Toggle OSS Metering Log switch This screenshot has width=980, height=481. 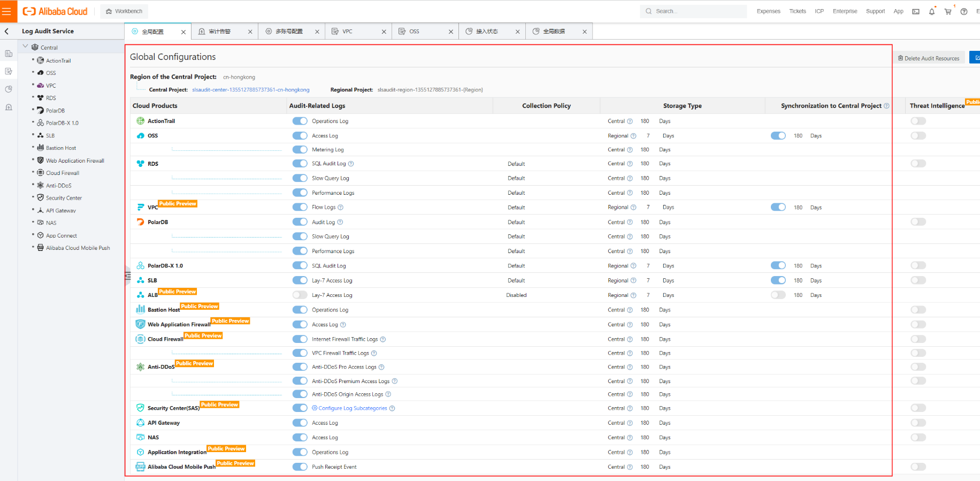pos(300,150)
